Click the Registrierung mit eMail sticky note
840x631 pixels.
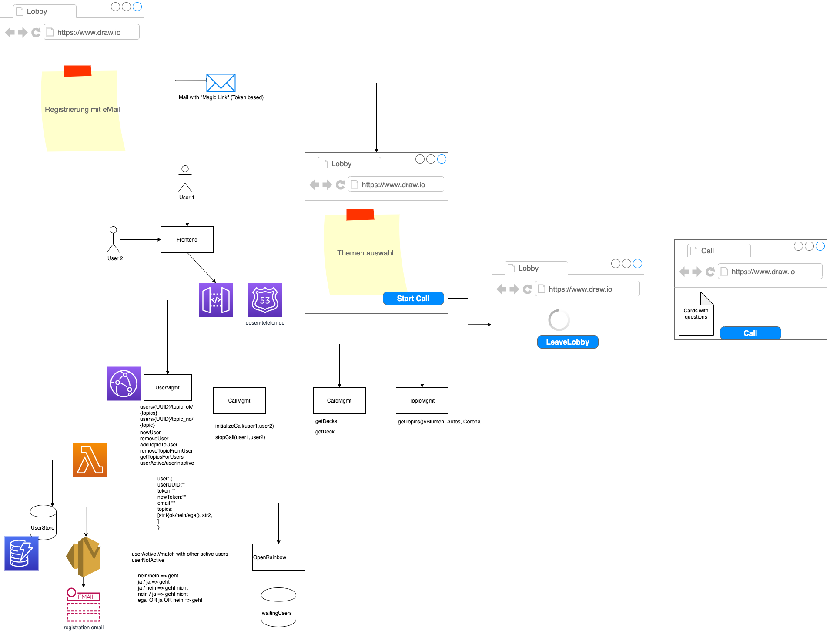tap(82, 110)
